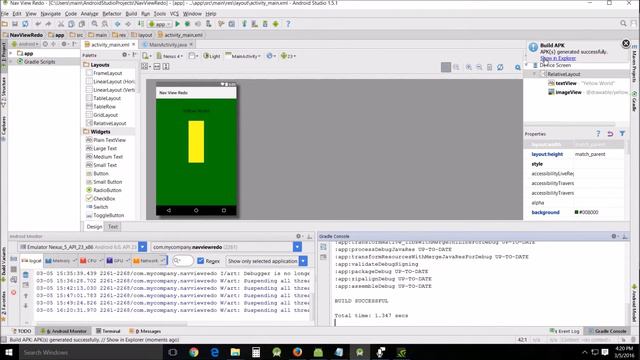Click the Android green robot toolbar icon
The image size is (640, 360).
[x=276, y=24]
